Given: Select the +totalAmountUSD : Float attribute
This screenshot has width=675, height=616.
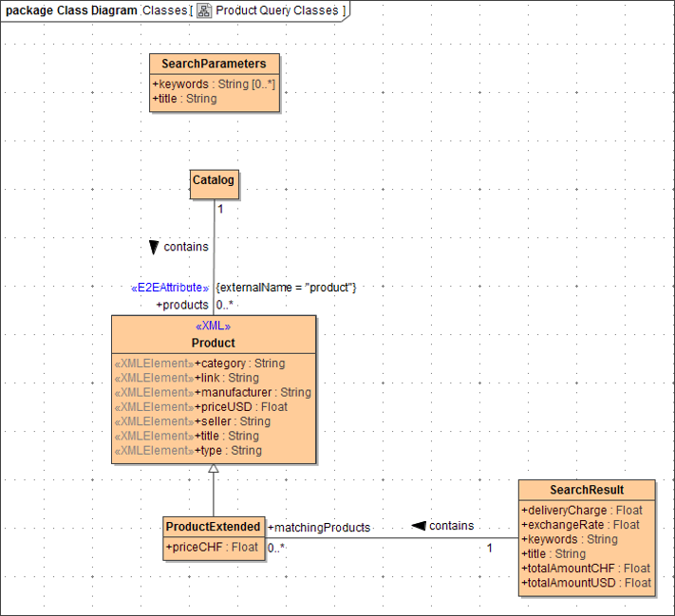Looking at the screenshot, I should [x=586, y=583].
